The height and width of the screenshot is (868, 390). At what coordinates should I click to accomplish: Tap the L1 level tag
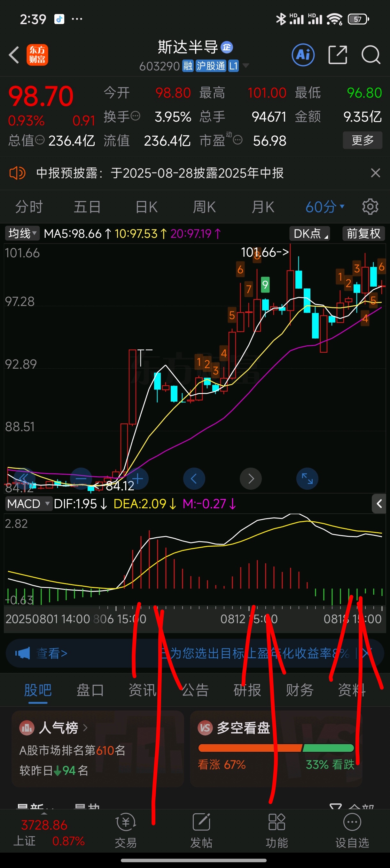(234, 66)
